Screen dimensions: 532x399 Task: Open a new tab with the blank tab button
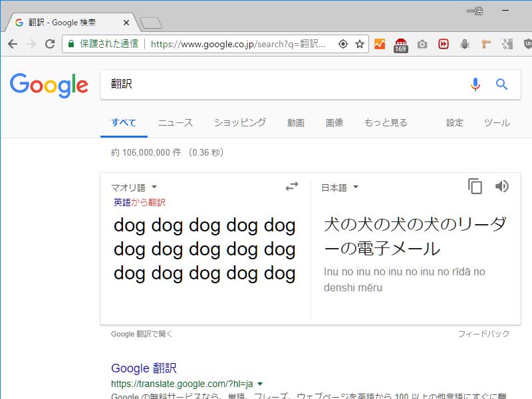(x=151, y=23)
